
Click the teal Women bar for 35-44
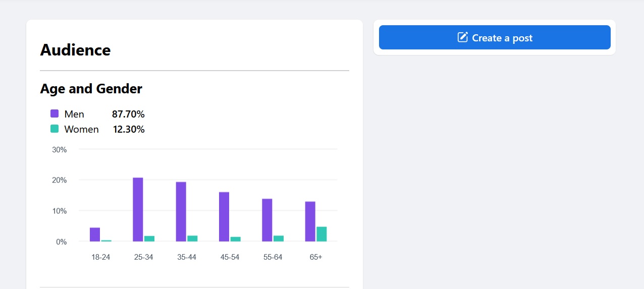point(192,238)
